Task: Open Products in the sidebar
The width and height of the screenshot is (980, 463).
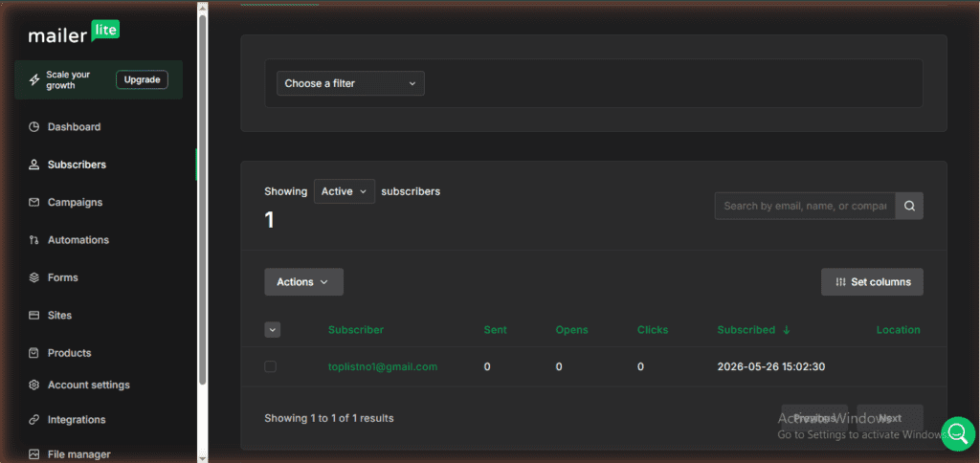Action: (x=69, y=353)
